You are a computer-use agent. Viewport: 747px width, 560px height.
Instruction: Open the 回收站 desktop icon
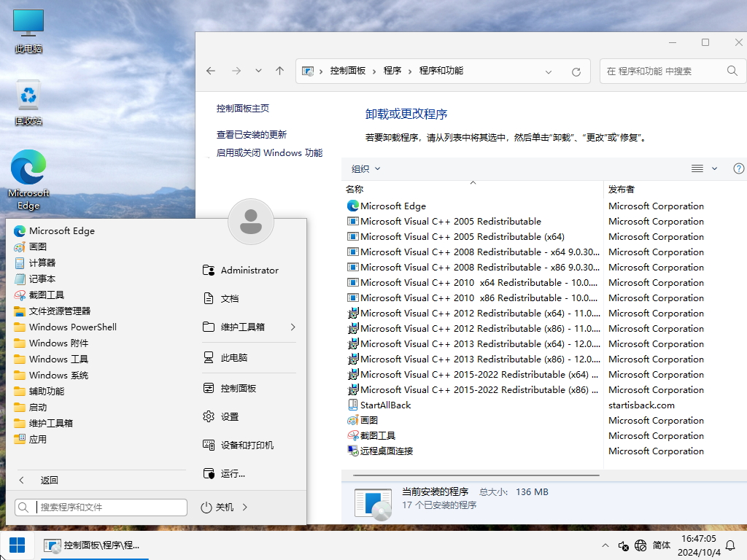click(x=28, y=104)
